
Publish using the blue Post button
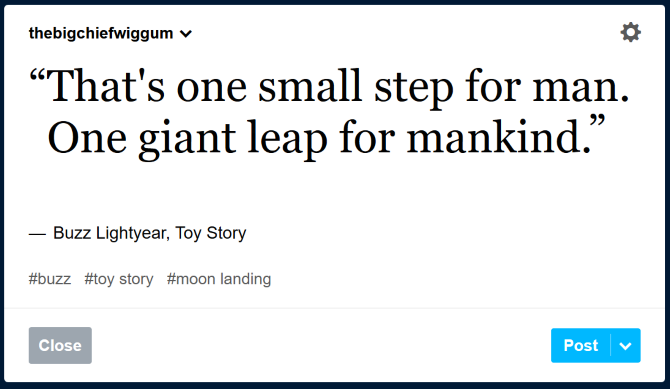point(581,345)
